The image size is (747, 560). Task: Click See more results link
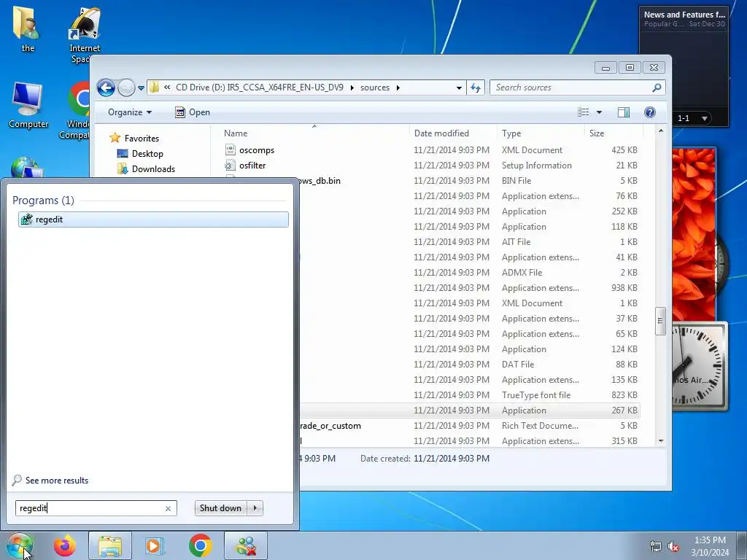click(57, 481)
